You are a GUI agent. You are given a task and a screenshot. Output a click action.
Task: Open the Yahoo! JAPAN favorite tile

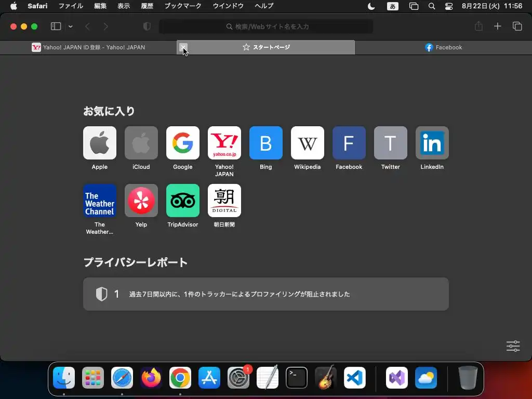pos(224,143)
